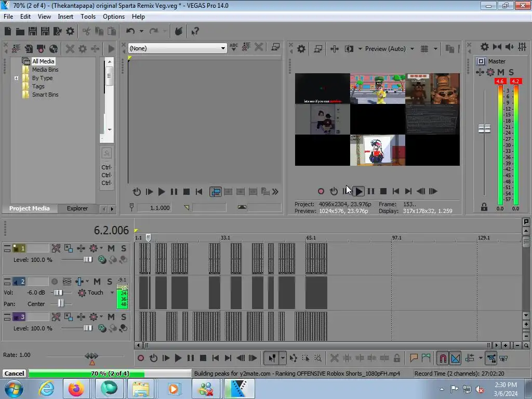Open the Undo history dropdown arrow

[x=141, y=31]
